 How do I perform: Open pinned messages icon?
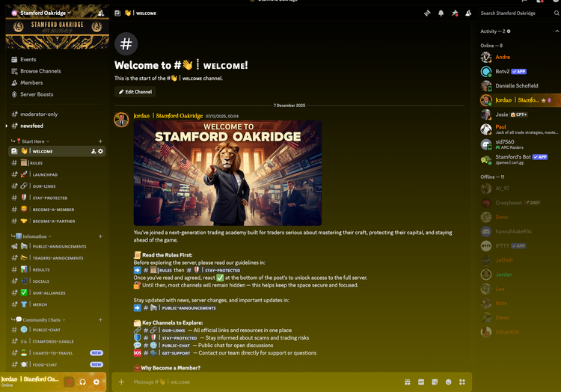tap(454, 13)
